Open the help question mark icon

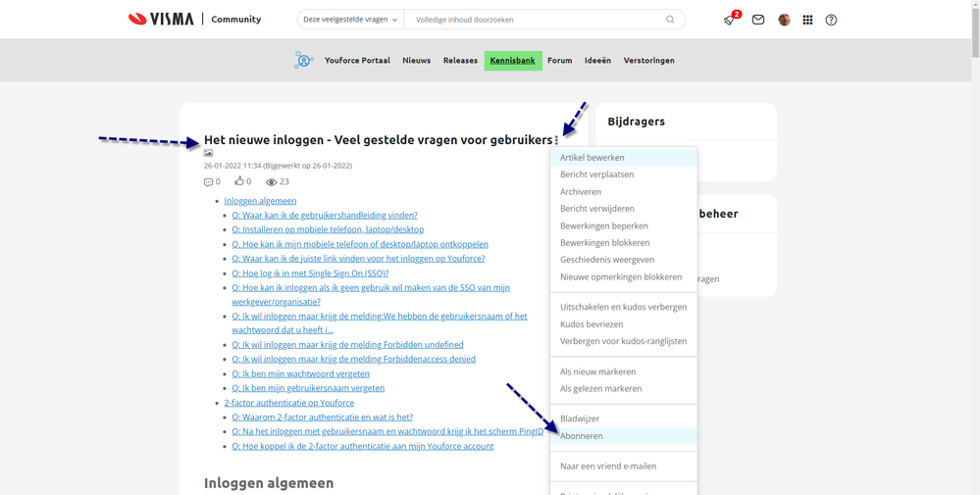pos(831,20)
